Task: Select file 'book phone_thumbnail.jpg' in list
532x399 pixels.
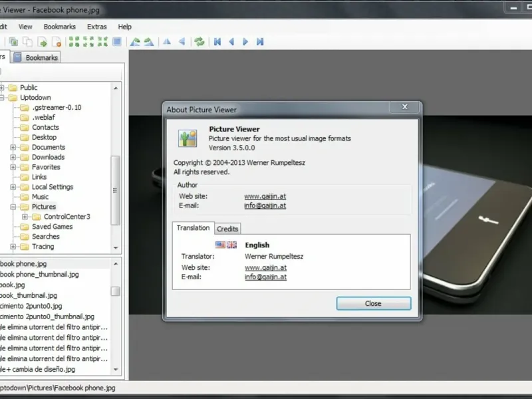Action: click(39, 274)
